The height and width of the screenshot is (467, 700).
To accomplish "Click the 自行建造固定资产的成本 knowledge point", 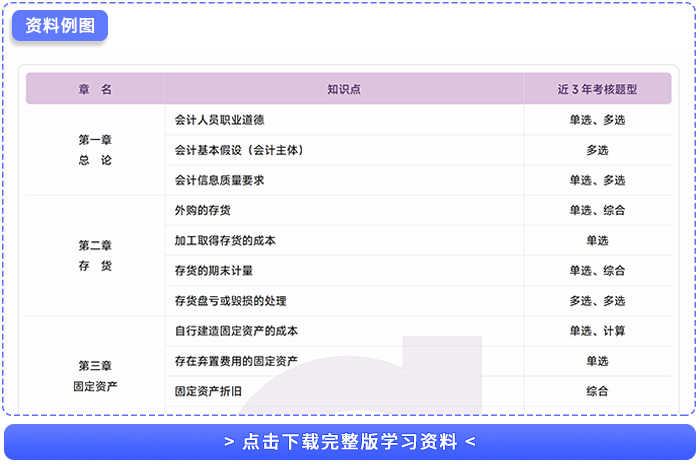I will coord(236,331).
